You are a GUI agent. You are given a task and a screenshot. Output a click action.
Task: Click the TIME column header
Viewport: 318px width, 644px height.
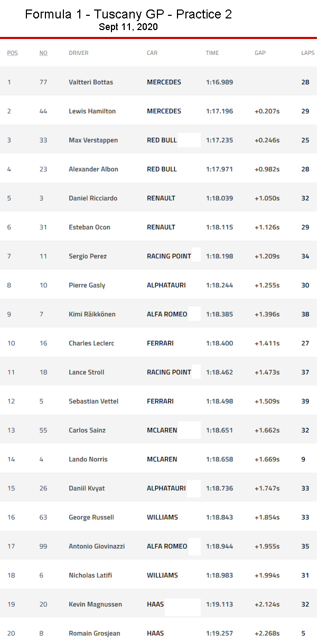click(212, 53)
